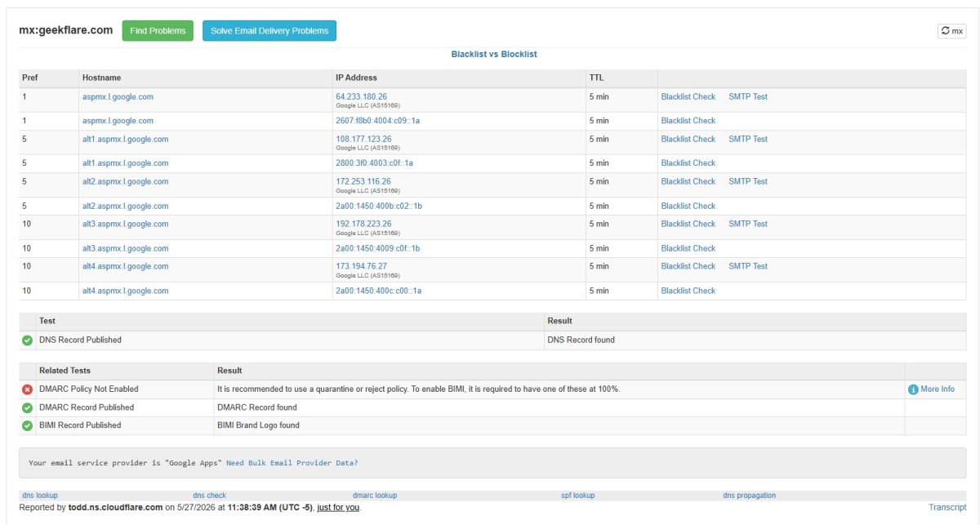Run Blacklist Check for 173.194.76.27

point(688,267)
